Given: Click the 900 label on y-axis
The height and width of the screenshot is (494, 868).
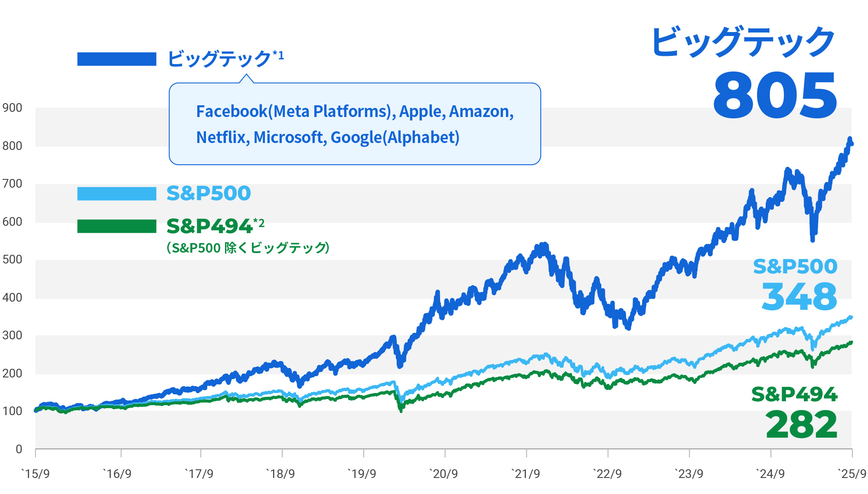Looking at the screenshot, I should click(12, 108).
